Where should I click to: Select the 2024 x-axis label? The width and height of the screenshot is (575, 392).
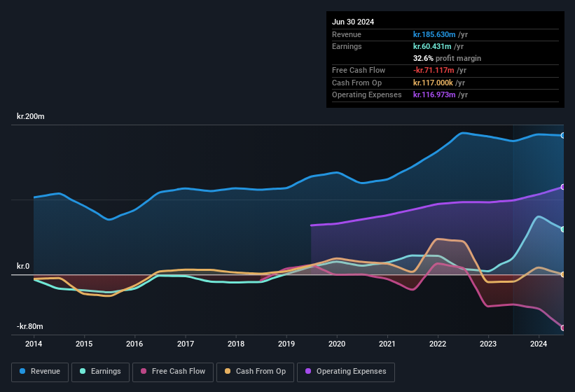click(539, 344)
